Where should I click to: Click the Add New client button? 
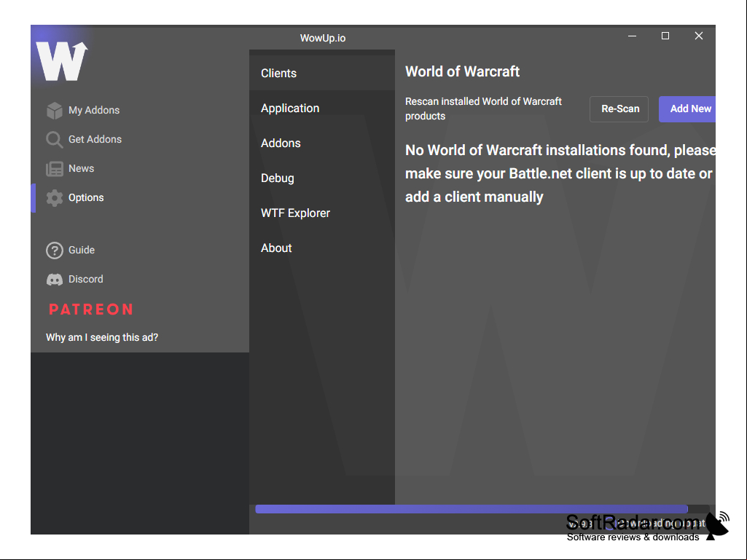pos(687,109)
